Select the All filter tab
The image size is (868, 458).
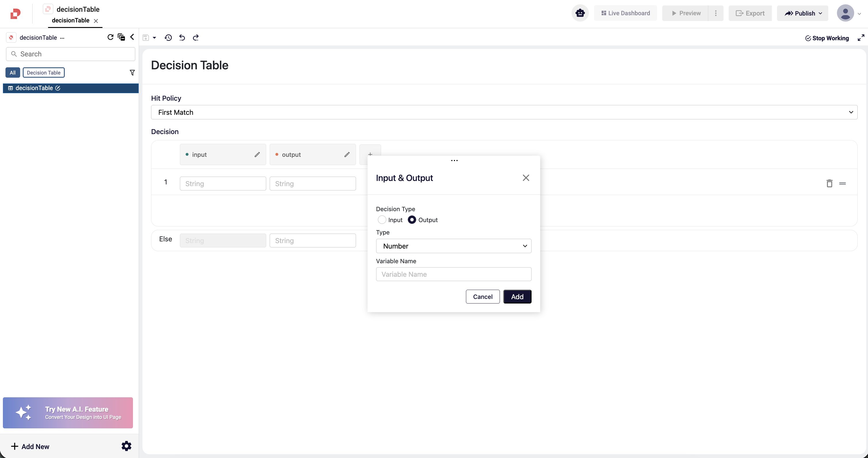coord(12,73)
